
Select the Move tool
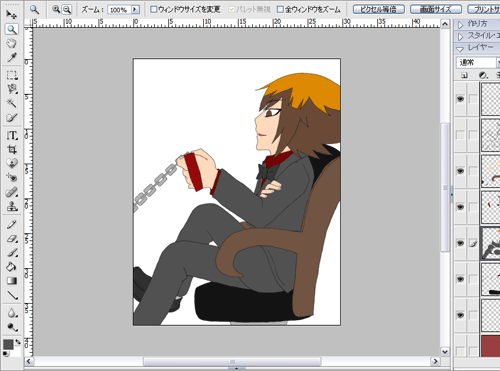(12, 15)
